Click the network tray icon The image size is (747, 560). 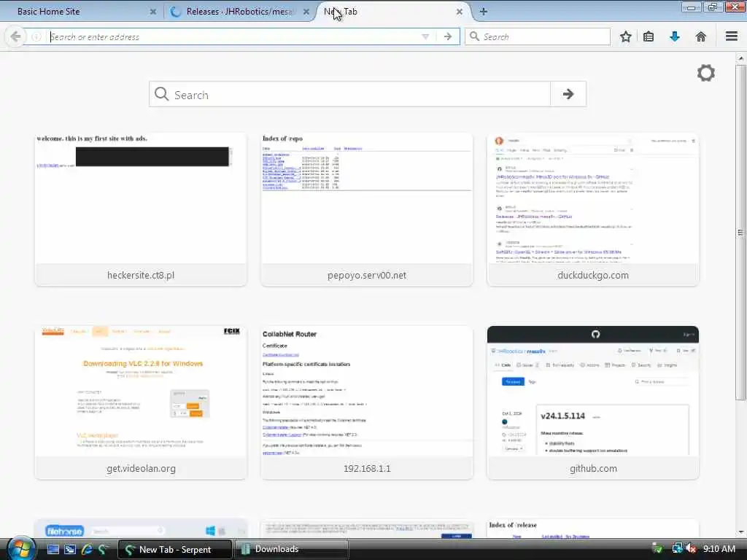point(676,548)
